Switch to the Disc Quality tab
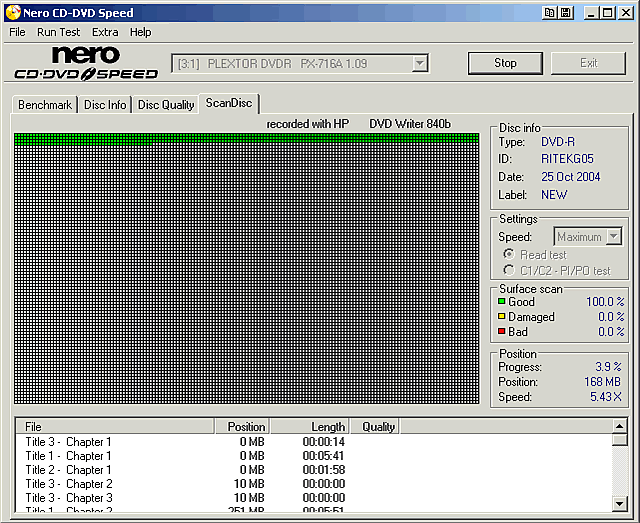 pyautogui.click(x=166, y=105)
